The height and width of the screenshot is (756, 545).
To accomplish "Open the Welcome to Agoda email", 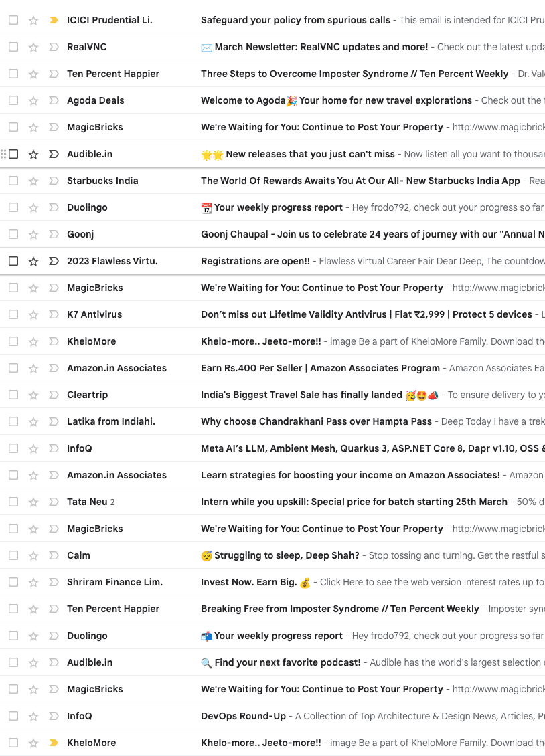I will click(x=336, y=100).
